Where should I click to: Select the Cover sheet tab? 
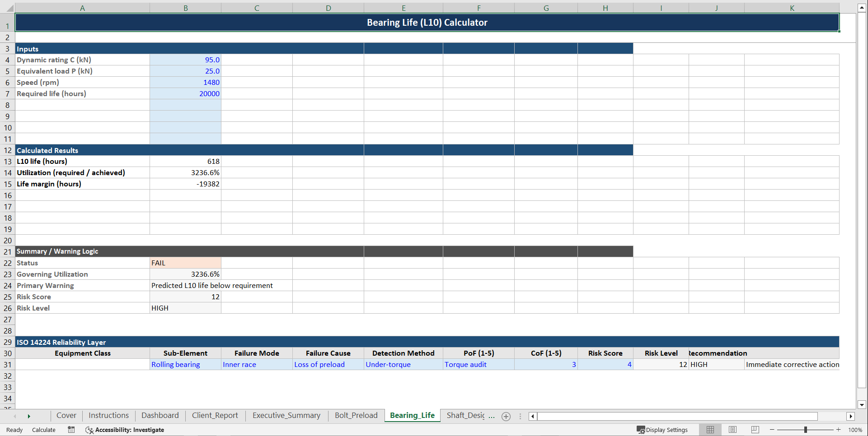pos(66,415)
